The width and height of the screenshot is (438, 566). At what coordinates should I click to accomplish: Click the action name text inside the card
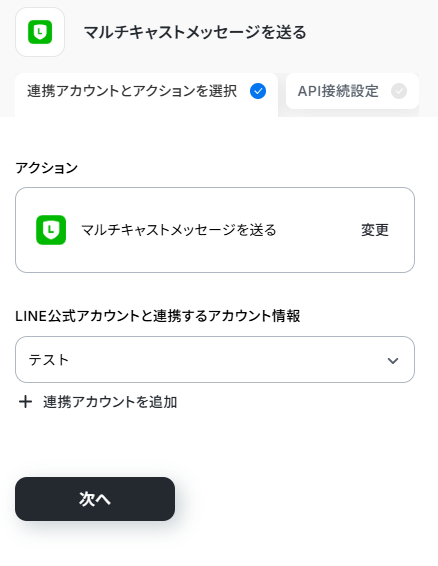(x=179, y=230)
